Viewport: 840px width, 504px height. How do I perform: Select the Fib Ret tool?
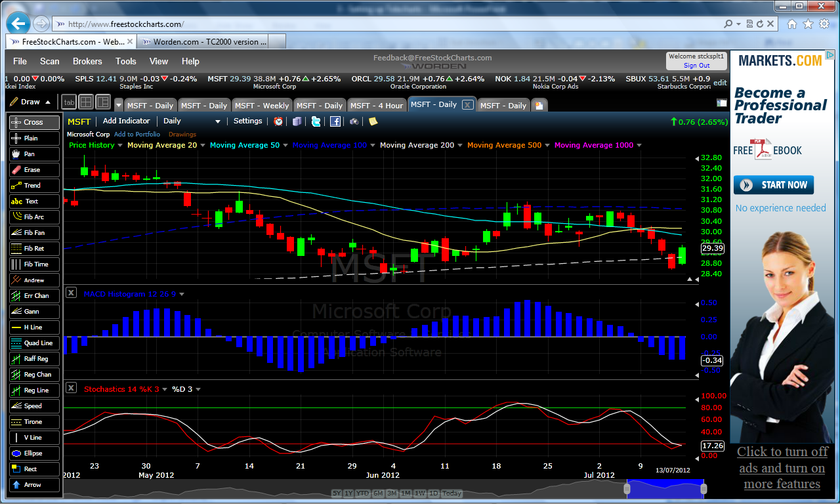(x=34, y=248)
